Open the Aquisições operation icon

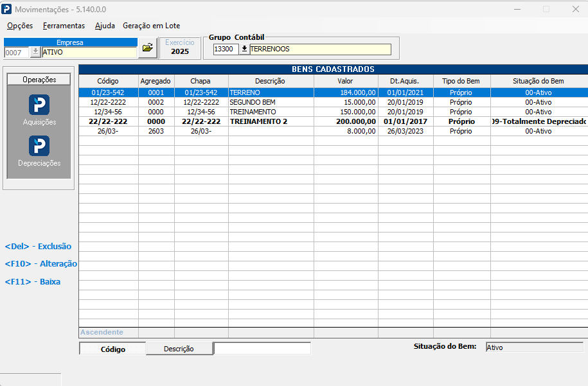(x=39, y=105)
